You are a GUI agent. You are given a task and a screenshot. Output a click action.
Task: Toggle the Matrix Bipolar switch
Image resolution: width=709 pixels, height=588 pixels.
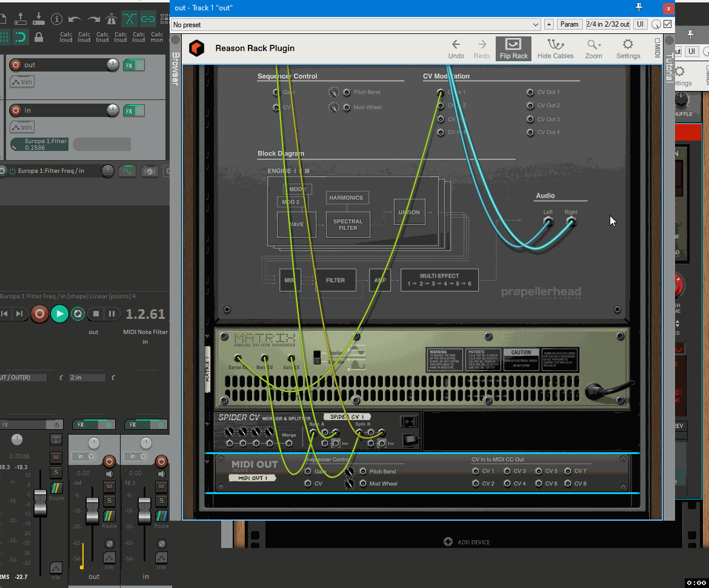click(x=317, y=357)
